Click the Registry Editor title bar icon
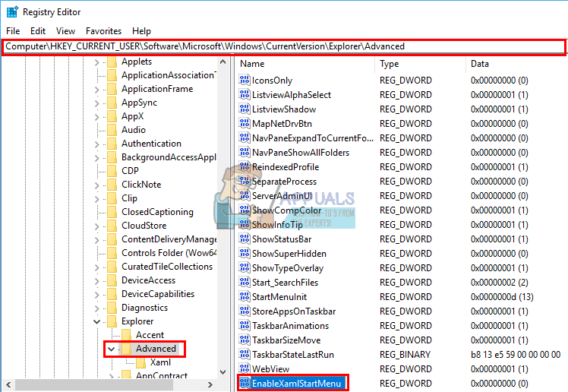 click(x=12, y=12)
